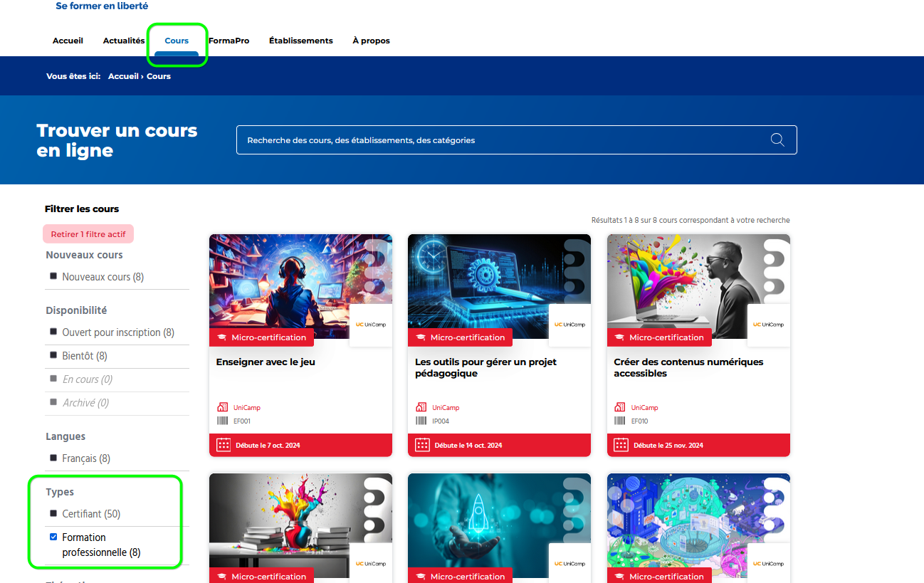Click institution icon next to UniCamp on EF010 card
Image resolution: width=924 pixels, height=583 pixels.
click(620, 407)
